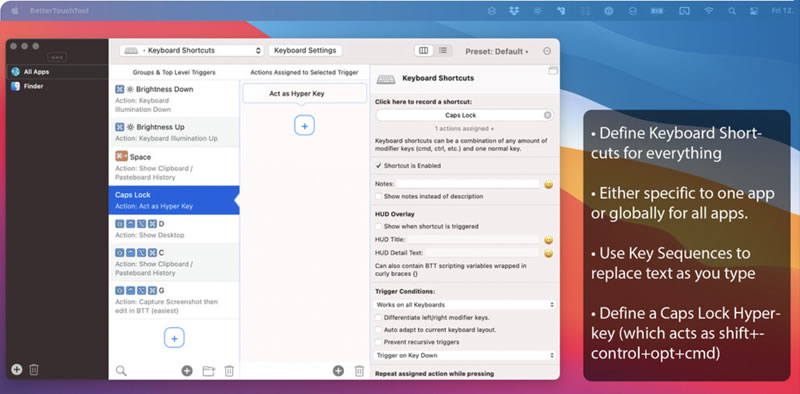This screenshot has width=800, height=394.
Task: Click the '1 actions assigned +' link
Action: (464, 129)
